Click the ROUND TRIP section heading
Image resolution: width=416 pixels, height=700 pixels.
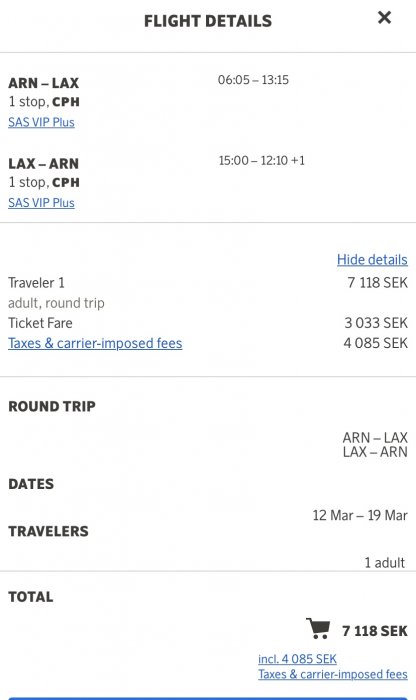click(52, 406)
